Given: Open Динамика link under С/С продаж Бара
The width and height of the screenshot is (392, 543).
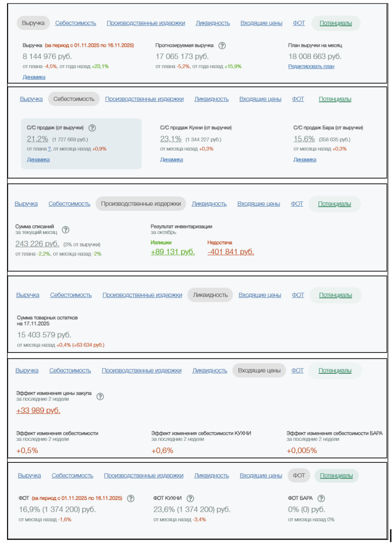Looking at the screenshot, I should [x=305, y=160].
